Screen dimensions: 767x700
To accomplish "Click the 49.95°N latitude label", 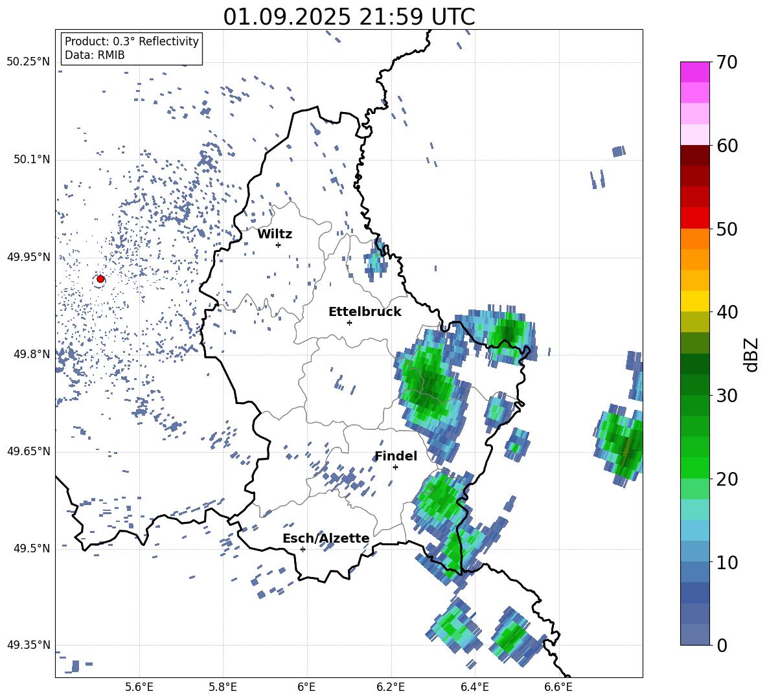I will pyautogui.click(x=29, y=256).
